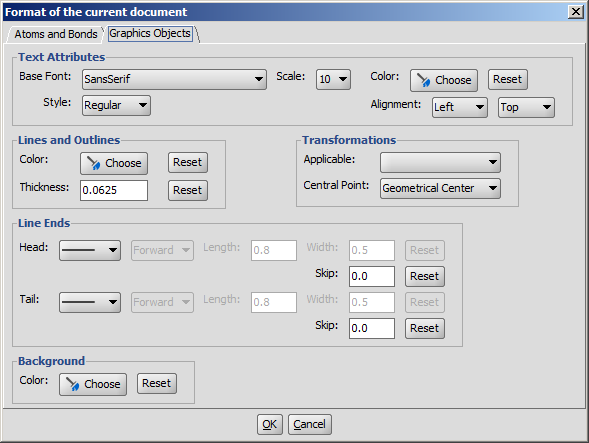Choose the background color
Viewport: 589px width, 443px height.
pos(93,384)
